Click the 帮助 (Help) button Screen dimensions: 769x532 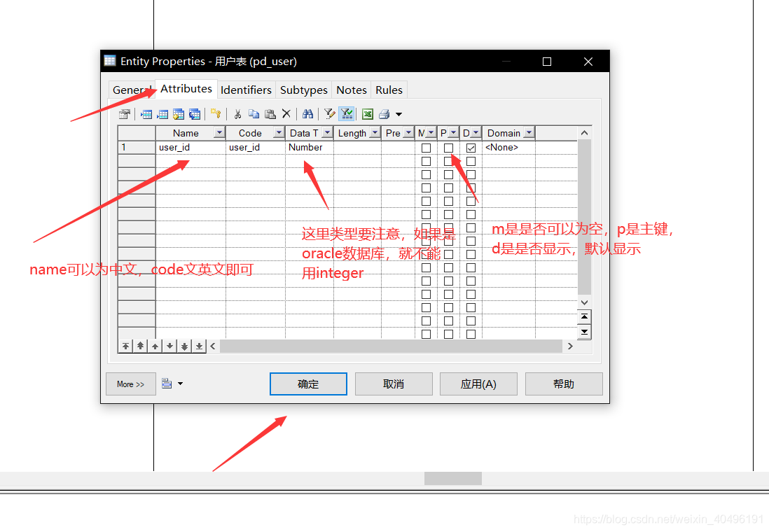coord(564,384)
